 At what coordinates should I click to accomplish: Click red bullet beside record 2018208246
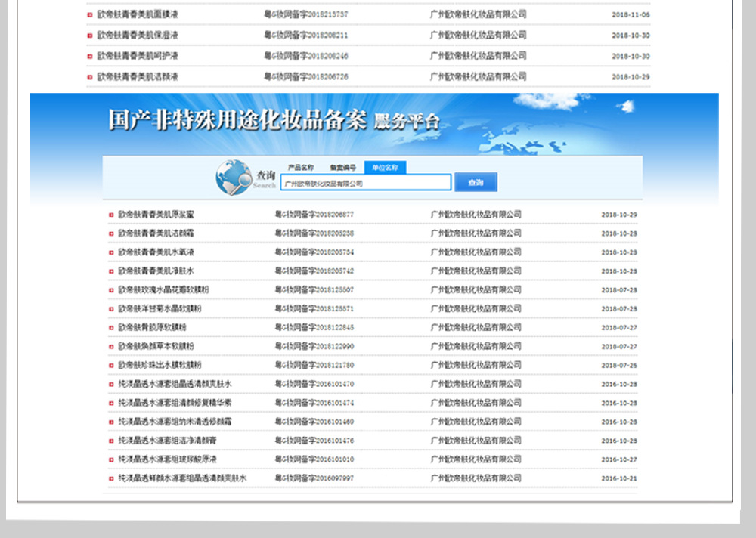(90, 57)
